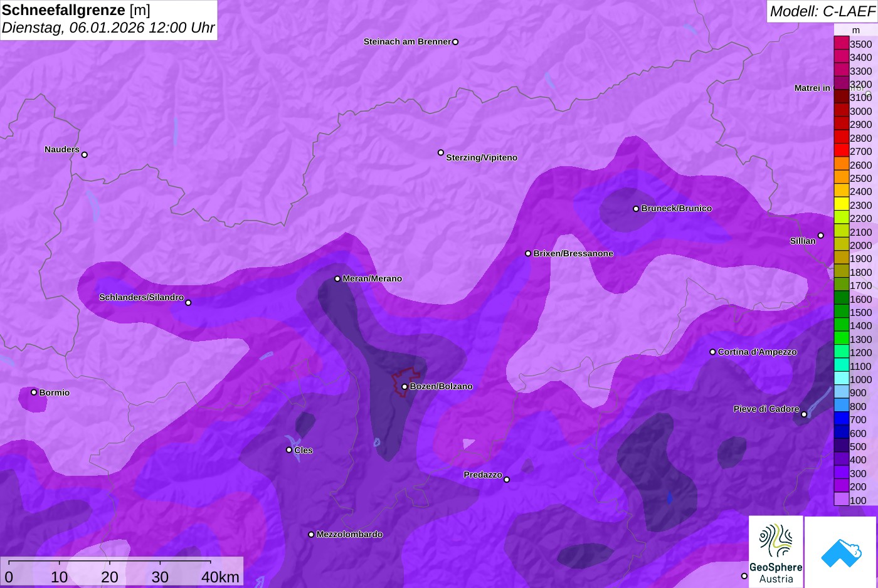Image resolution: width=878 pixels, height=588 pixels.
Task: Click the 'm' unit header of the legend
Action: tap(856, 30)
